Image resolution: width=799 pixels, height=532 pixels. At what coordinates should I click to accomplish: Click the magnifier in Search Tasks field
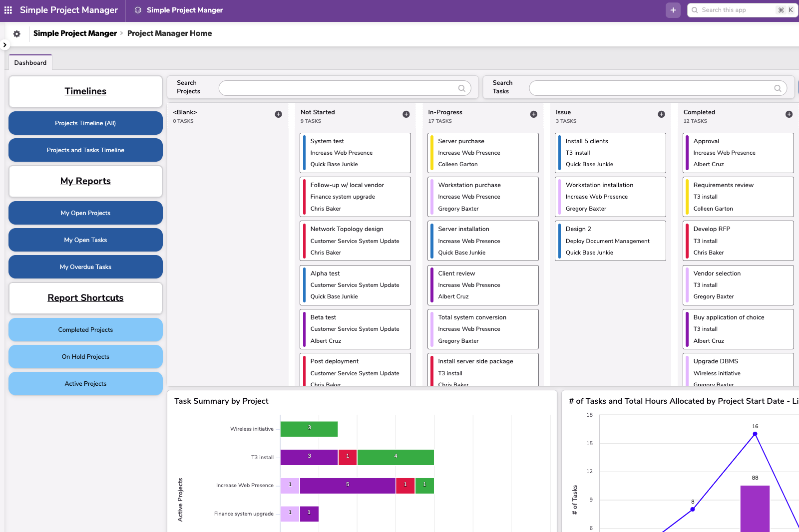point(778,88)
